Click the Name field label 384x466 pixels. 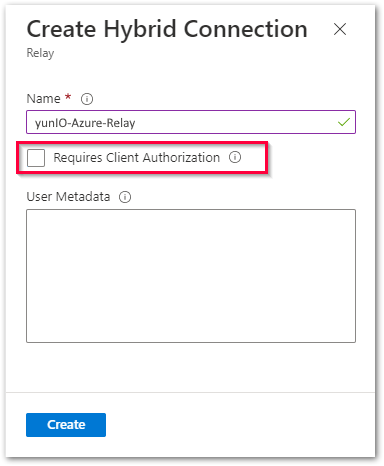(43, 99)
